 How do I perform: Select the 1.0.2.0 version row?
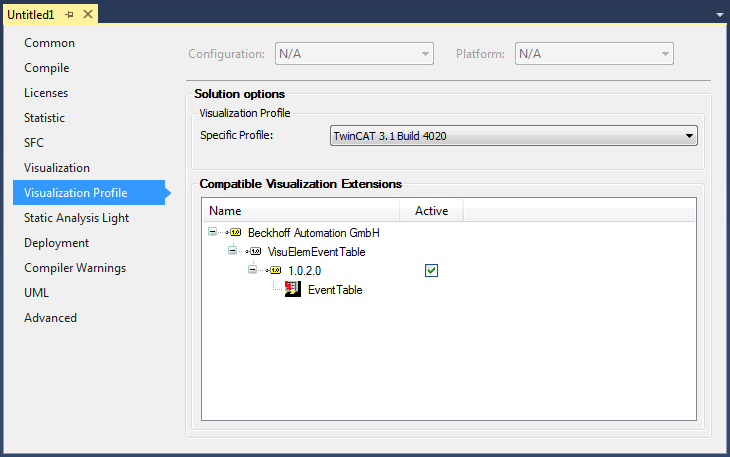(x=304, y=271)
